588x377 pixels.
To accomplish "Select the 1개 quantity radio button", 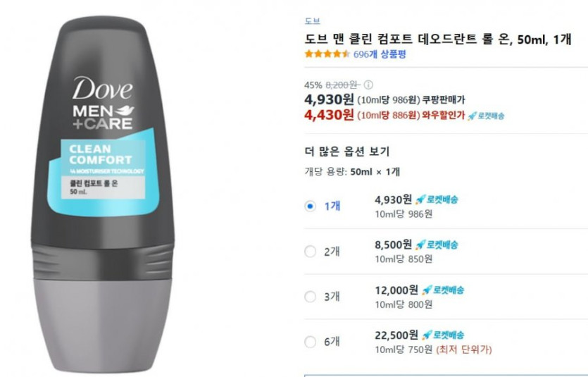I will [x=310, y=206].
